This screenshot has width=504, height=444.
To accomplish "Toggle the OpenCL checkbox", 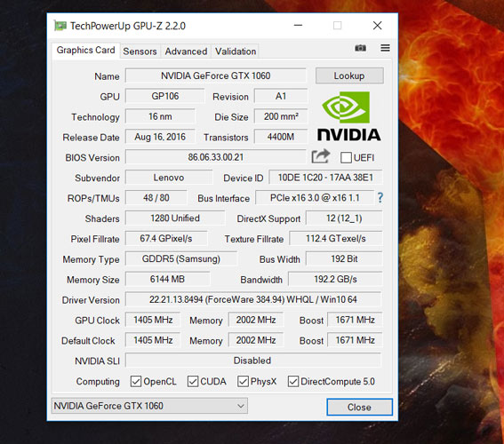I will (136, 382).
